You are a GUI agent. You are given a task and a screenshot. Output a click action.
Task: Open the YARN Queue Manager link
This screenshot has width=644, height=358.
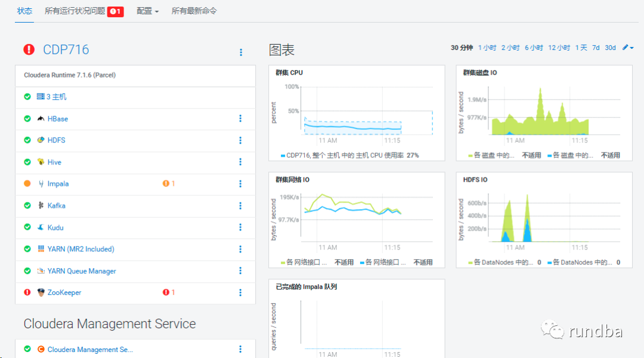point(82,271)
